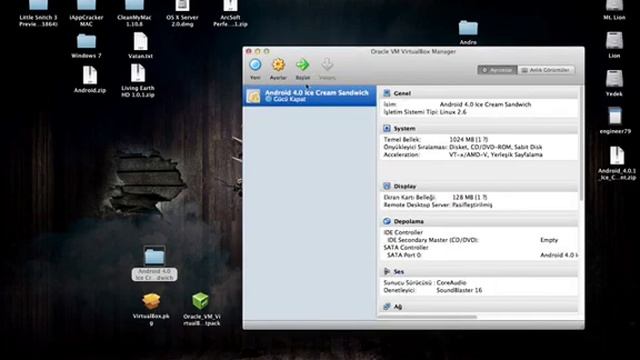Click the Display section monitor icon
Image resolution: width=640 pixels, height=360 pixels.
coord(387,186)
